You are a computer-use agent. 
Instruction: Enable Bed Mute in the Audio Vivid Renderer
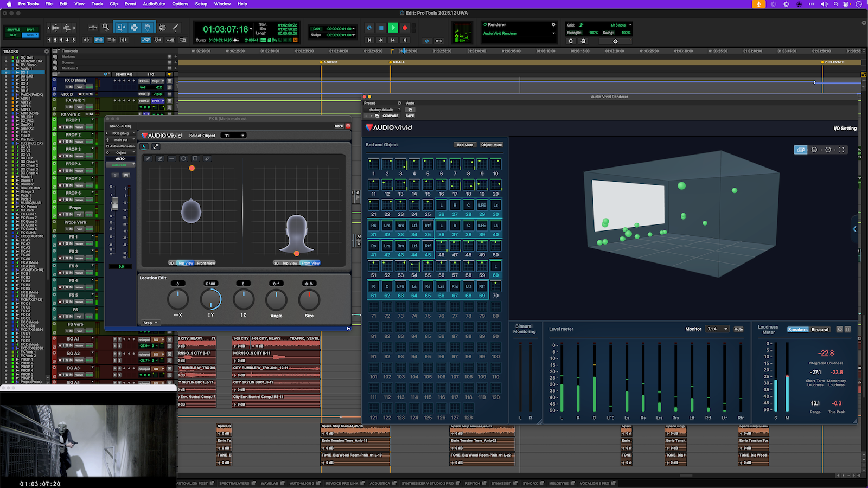pos(465,145)
